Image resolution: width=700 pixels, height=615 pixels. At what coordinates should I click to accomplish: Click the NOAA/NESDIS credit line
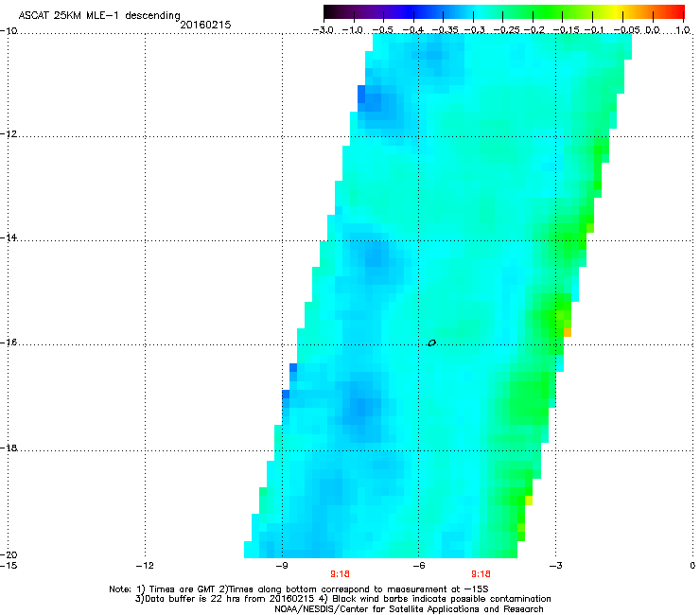point(409,609)
